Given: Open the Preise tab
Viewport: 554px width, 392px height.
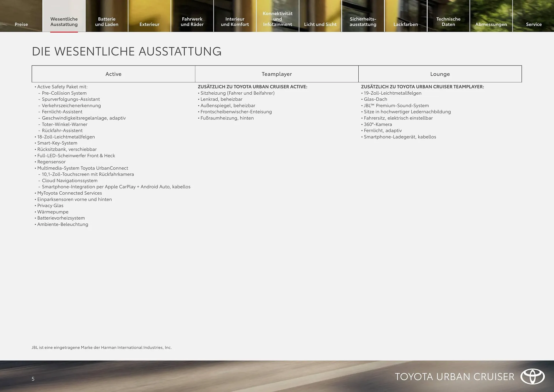Looking at the screenshot, I should point(21,24).
